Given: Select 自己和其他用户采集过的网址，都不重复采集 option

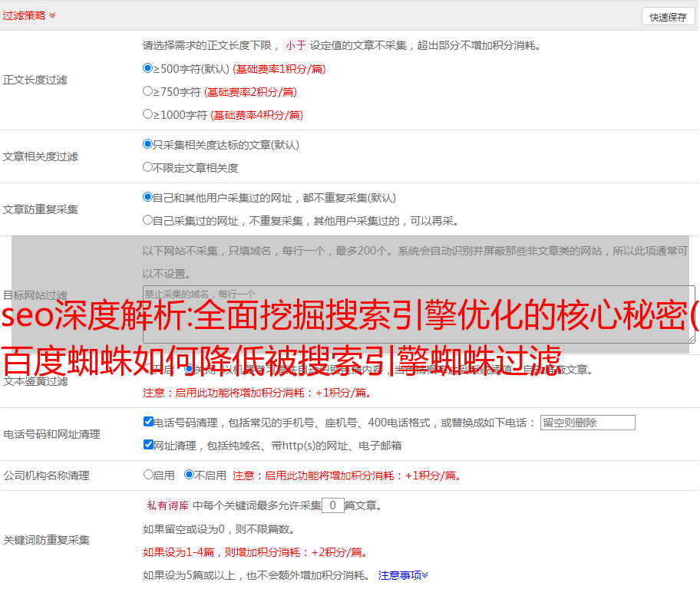Looking at the screenshot, I should (x=147, y=197).
